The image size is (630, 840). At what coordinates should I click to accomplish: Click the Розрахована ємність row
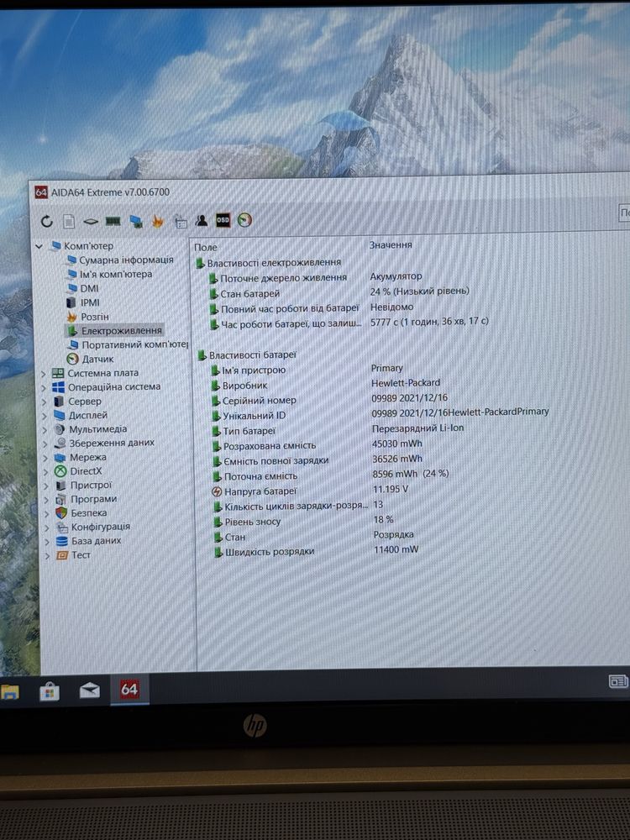[318, 444]
